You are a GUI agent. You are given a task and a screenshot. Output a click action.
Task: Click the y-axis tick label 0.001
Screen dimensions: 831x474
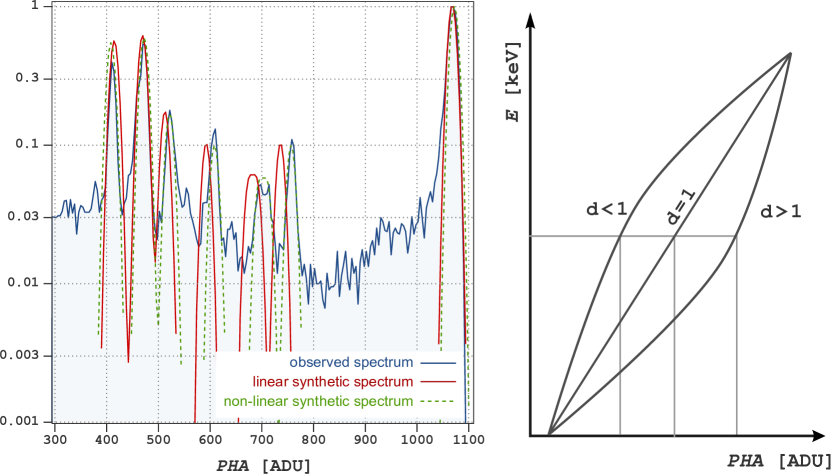pos(21,422)
